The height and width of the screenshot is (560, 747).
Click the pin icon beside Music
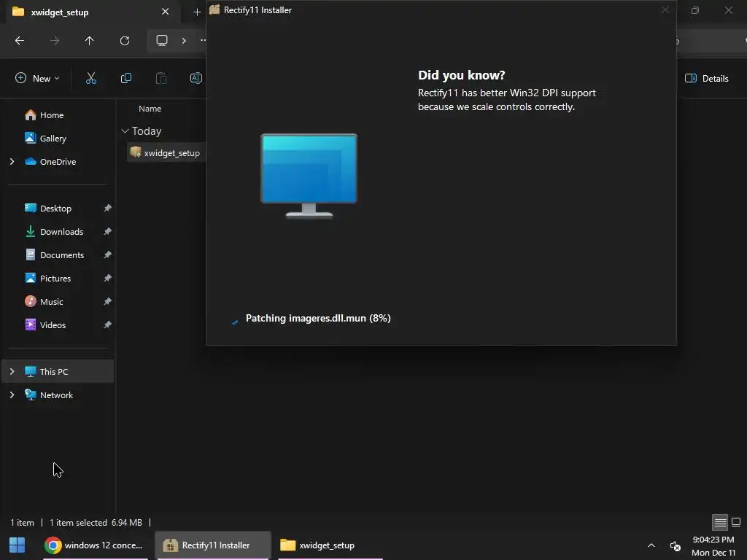[x=108, y=301]
